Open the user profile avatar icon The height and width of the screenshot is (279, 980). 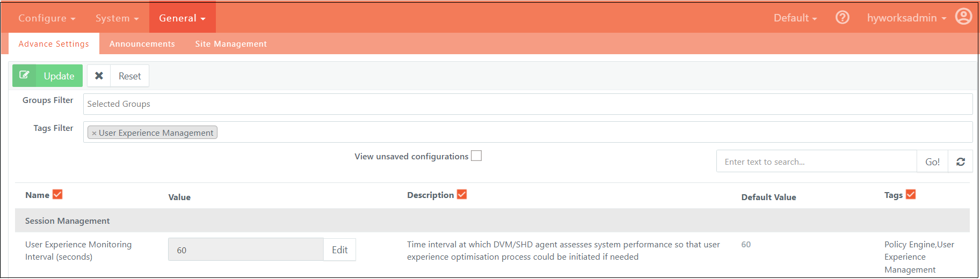click(963, 17)
